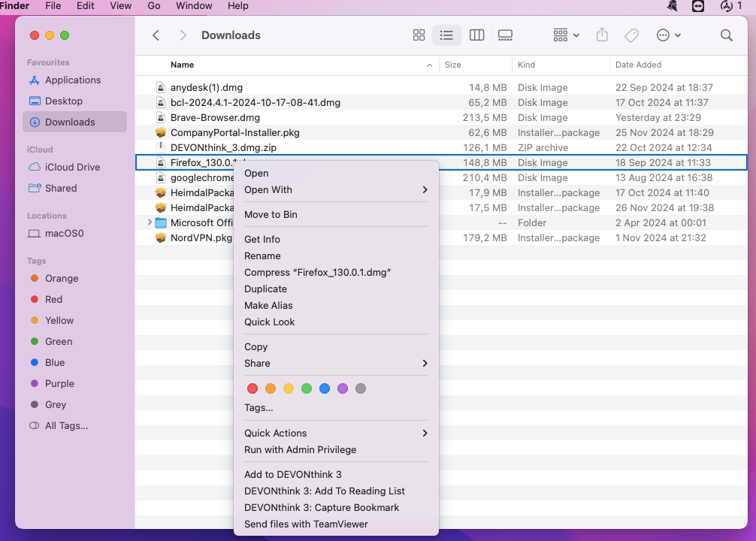Screen dimensions: 756x541
Task: Apply green tag swatch in context menu
Action: coord(307,388)
